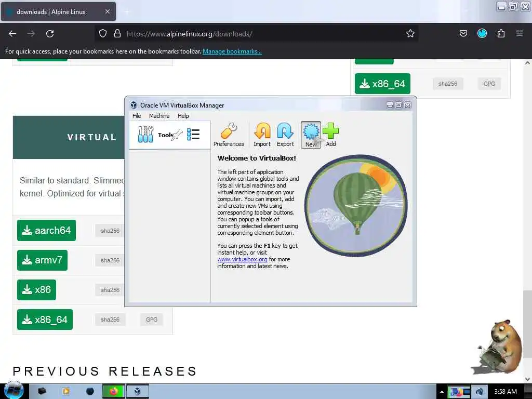Click the VirtualBox taskbar button
The height and width of the screenshot is (399, 532).
coord(137,391)
